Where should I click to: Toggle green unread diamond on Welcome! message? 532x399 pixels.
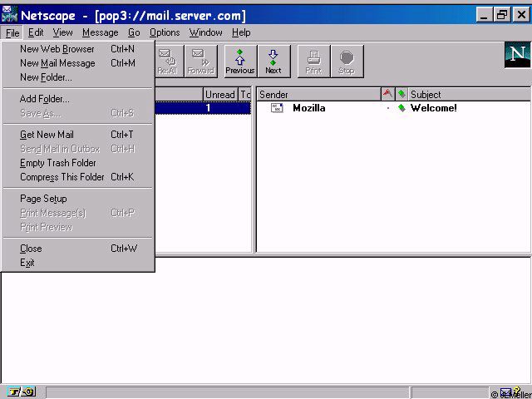pos(401,108)
